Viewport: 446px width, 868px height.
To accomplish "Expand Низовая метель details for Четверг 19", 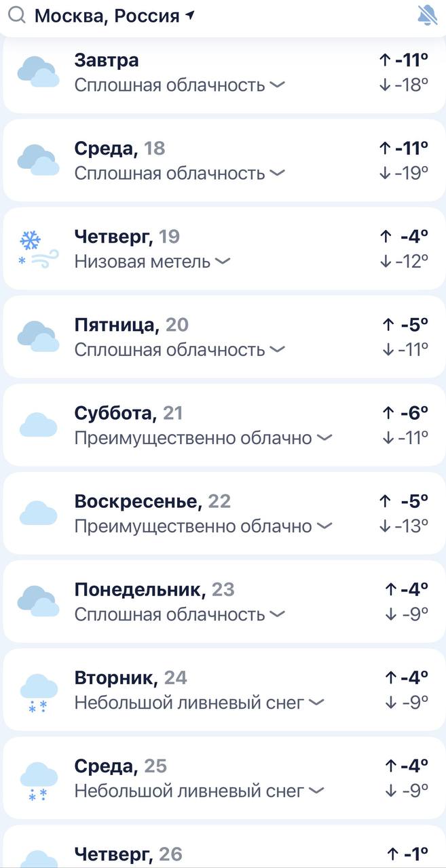I will [x=222, y=262].
